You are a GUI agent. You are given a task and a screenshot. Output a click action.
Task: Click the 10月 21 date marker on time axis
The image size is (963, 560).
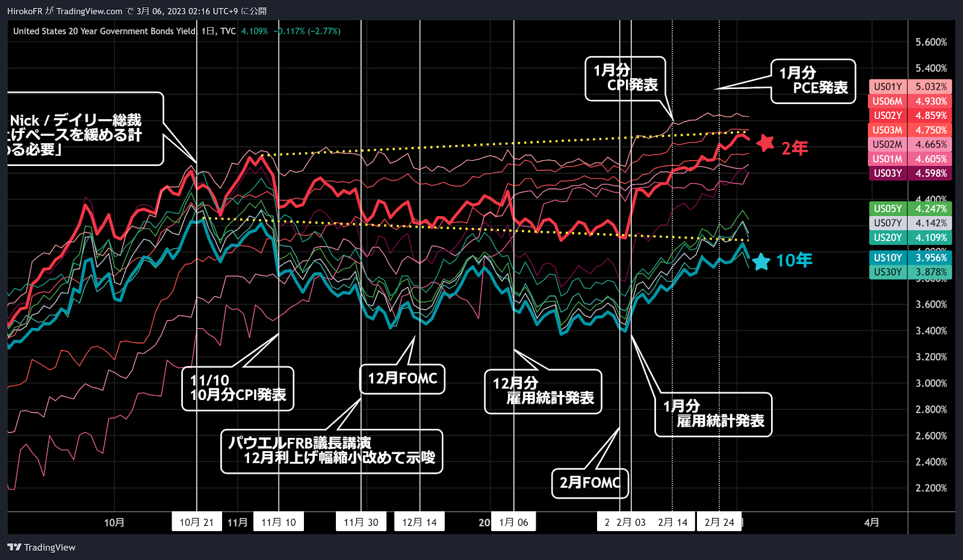point(197,522)
